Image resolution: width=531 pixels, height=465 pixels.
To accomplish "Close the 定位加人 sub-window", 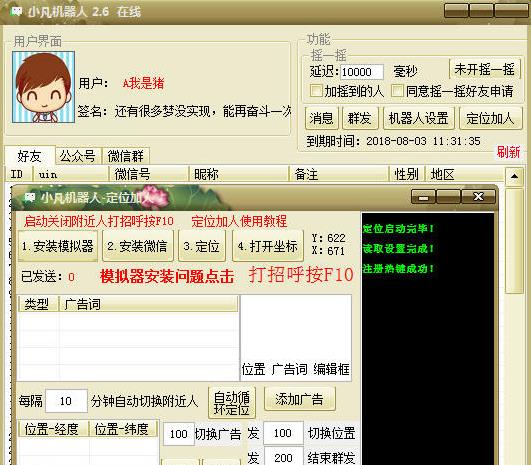I will coord(478,196).
